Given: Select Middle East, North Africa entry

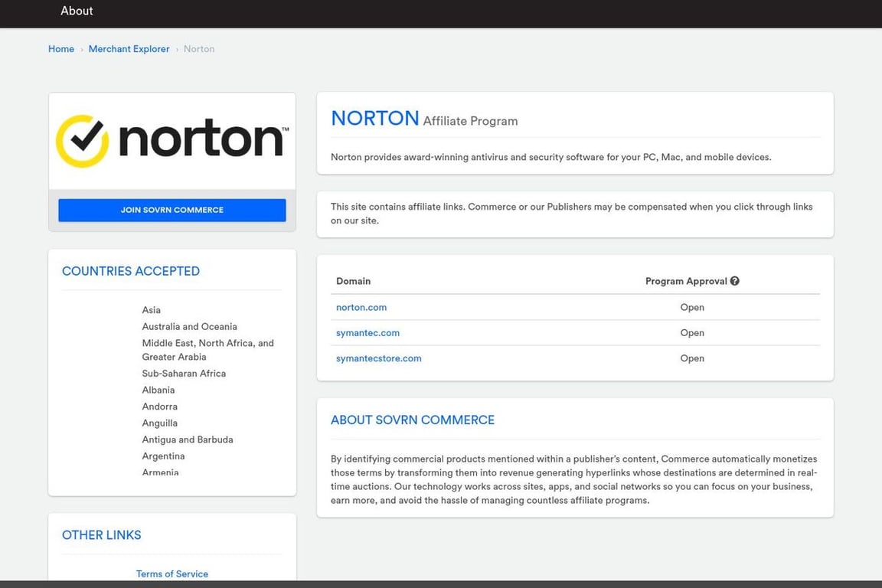Looking at the screenshot, I should tap(208, 350).
